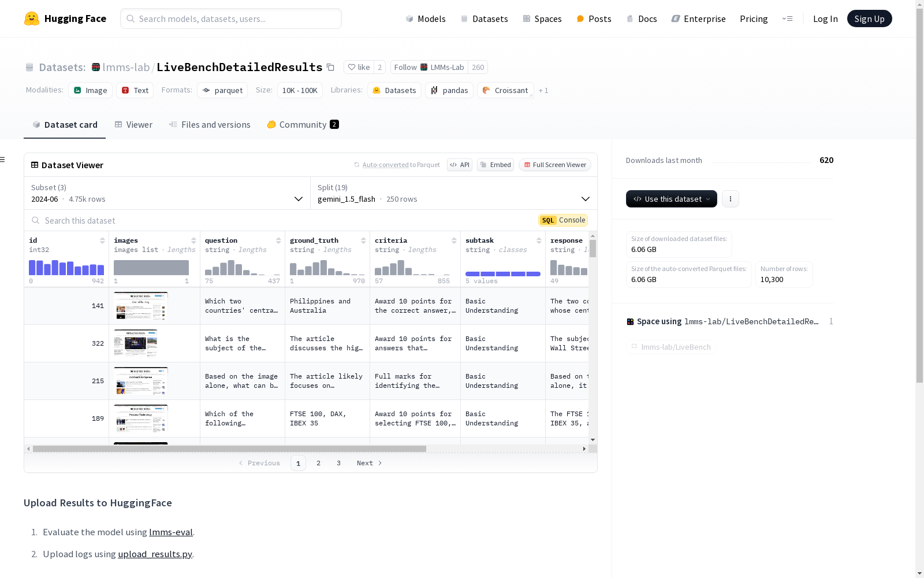Sort the question column
This screenshot has height=578, width=924.
click(278, 240)
